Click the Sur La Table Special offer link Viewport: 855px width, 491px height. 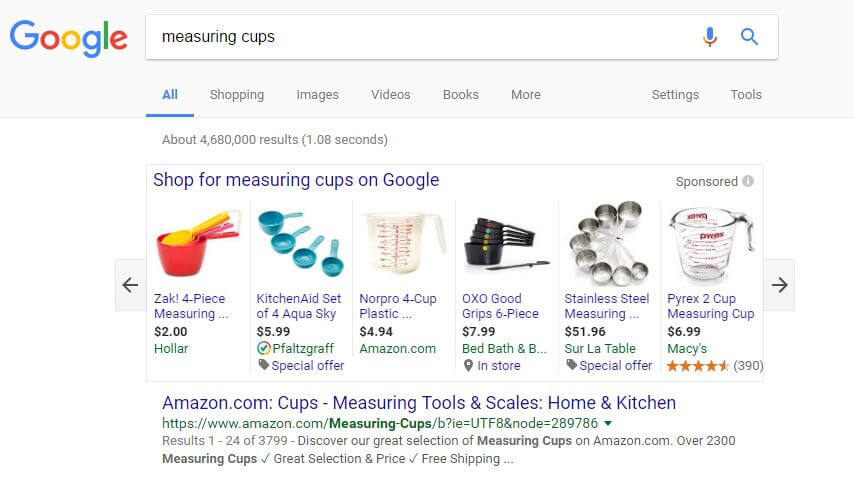tap(615, 366)
